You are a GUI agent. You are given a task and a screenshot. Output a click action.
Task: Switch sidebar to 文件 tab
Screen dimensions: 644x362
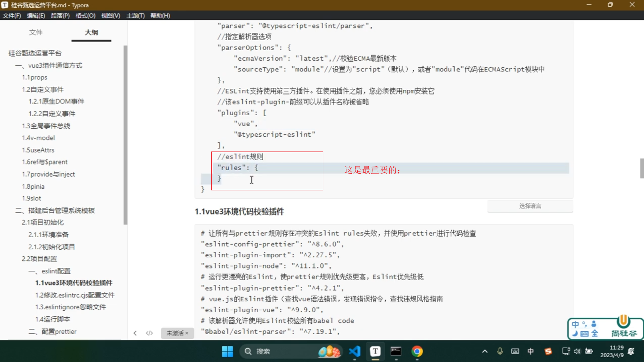(36, 32)
